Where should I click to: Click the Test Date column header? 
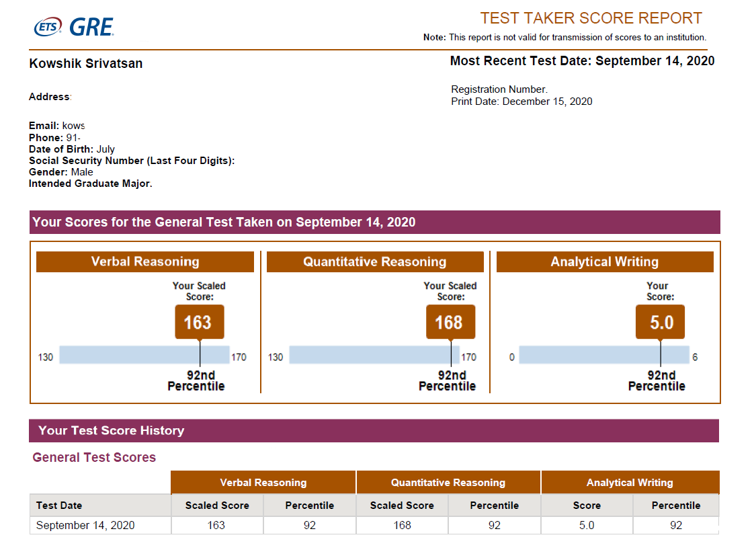[x=100, y=506]
